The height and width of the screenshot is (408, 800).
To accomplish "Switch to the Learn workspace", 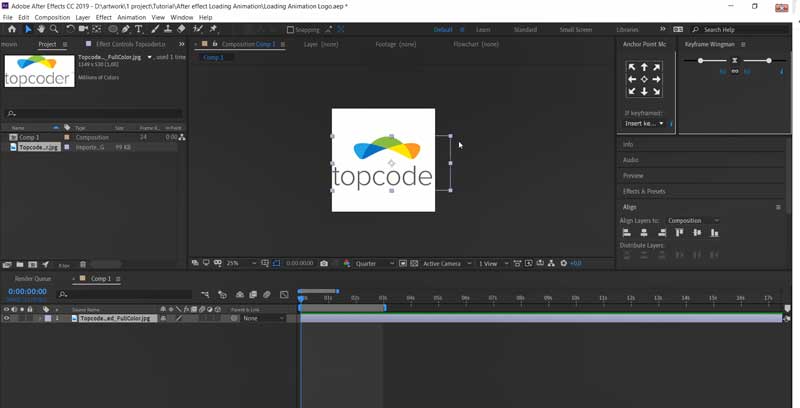I will [483, 30].
